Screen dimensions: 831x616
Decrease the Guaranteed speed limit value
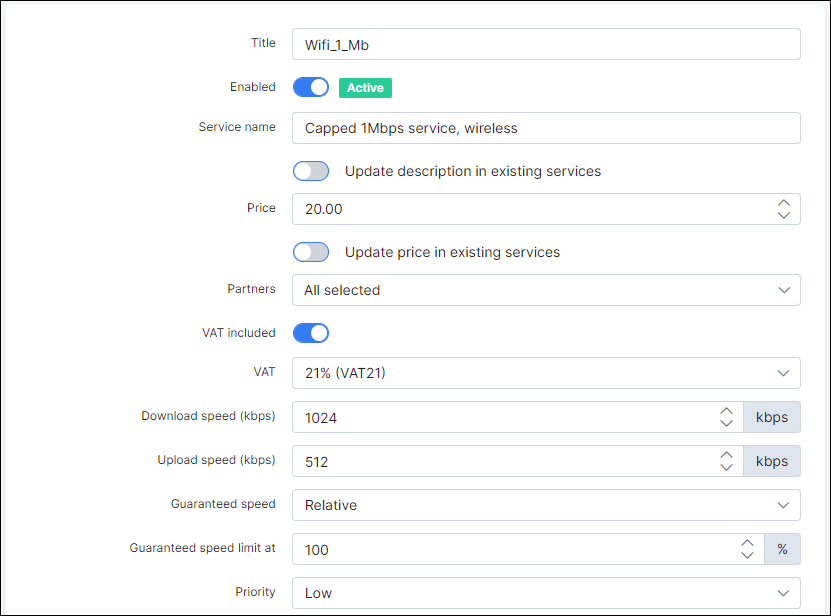point(747,555)
